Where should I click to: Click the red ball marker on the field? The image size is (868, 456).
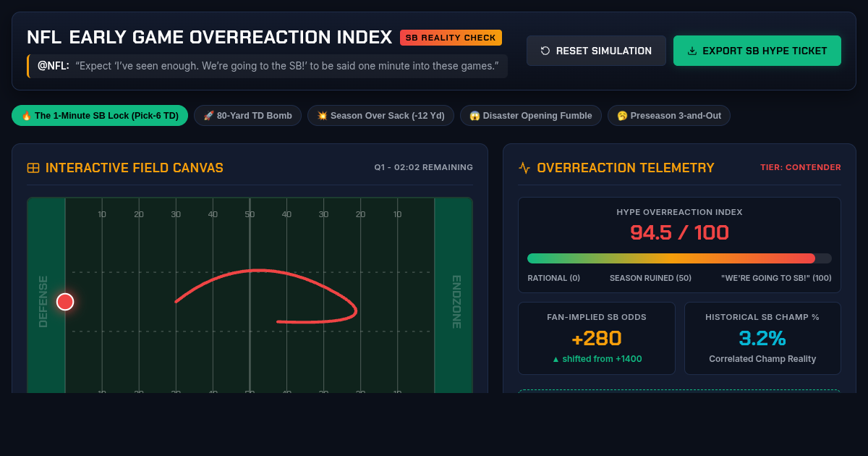pyautogui.click(x=65, y=302)
